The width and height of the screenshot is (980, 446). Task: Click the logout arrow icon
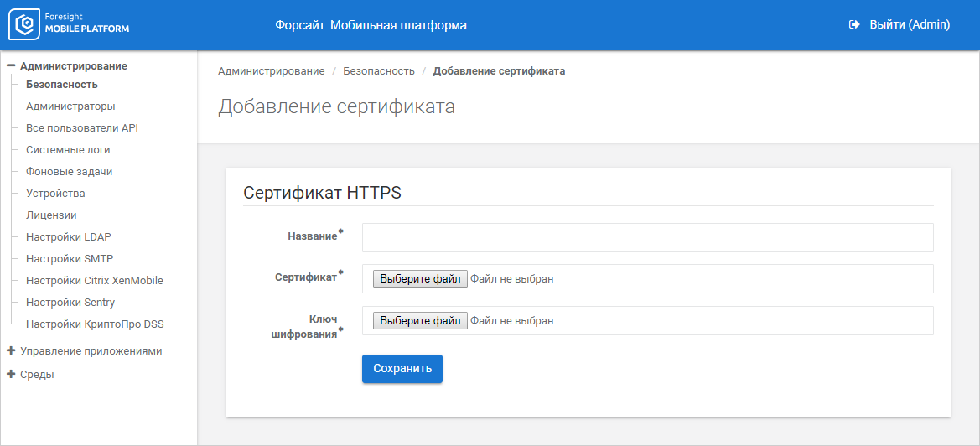tap(854, 25)
